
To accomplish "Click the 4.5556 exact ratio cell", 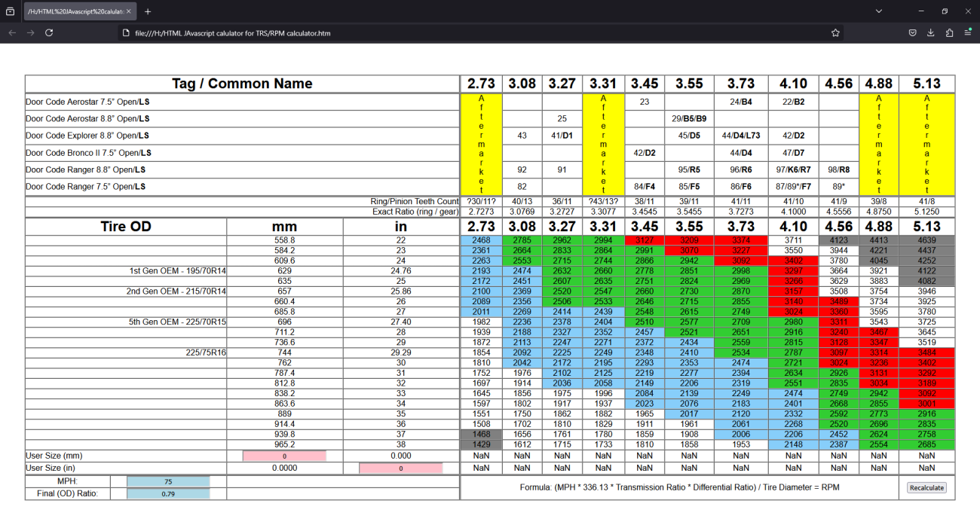I will (838, 212).
